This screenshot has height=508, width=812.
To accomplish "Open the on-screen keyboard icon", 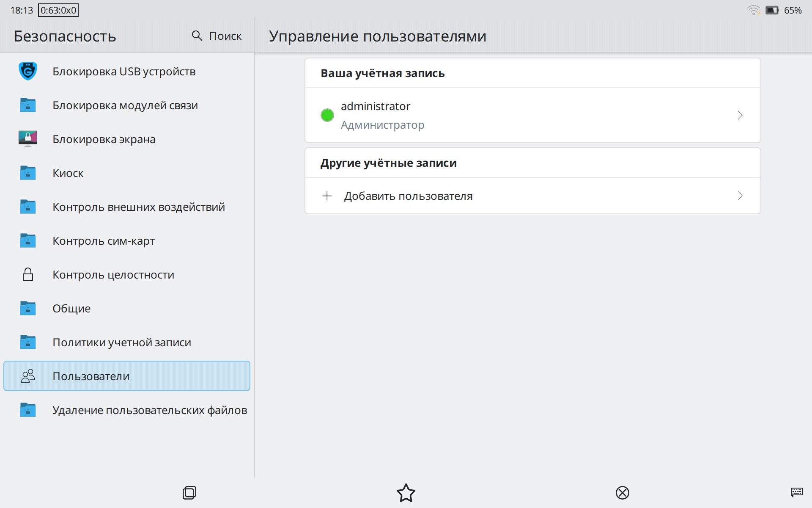I will coord(796,492).
